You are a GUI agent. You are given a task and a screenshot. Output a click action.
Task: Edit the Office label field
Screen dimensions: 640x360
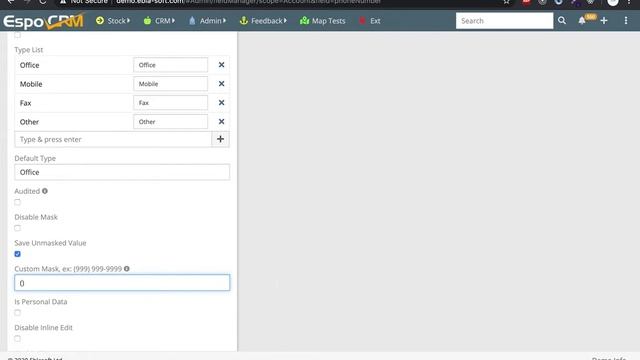tap(170, 65)
